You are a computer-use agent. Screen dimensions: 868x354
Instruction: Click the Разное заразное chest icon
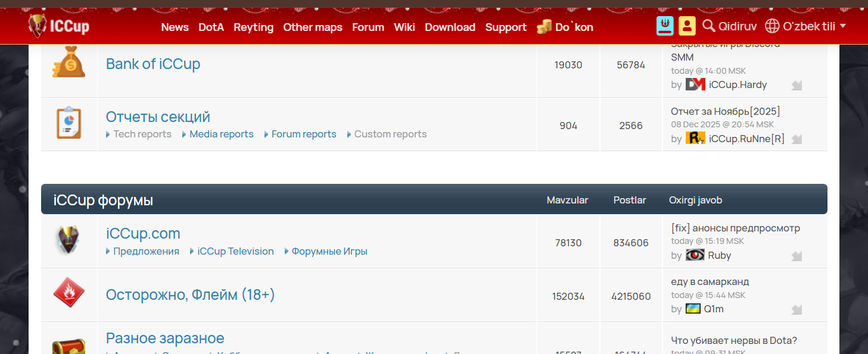(69, 346)
